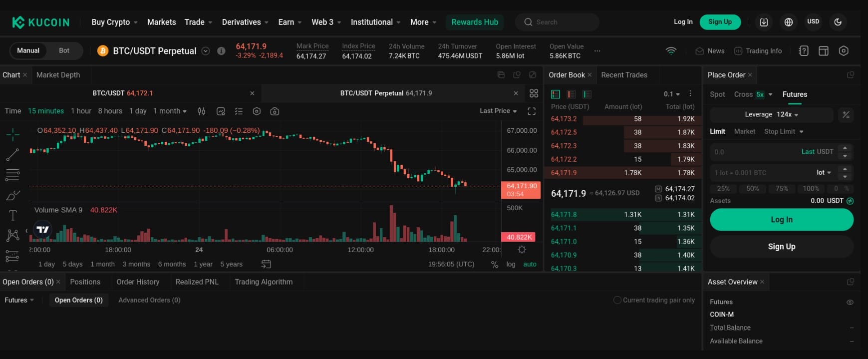Open the Positions tab

tap(85, 282)
